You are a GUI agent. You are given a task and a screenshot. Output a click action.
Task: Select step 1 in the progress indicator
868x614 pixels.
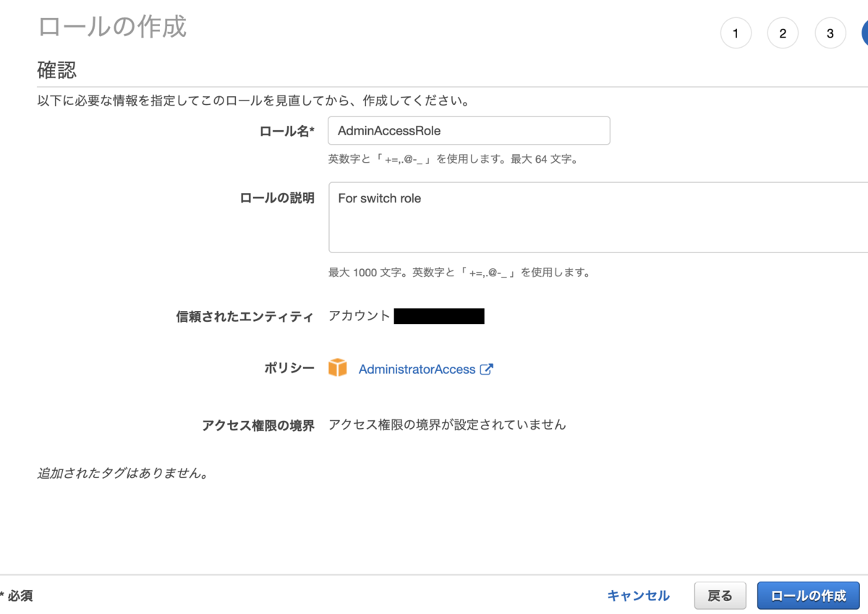tap(736, 33)
